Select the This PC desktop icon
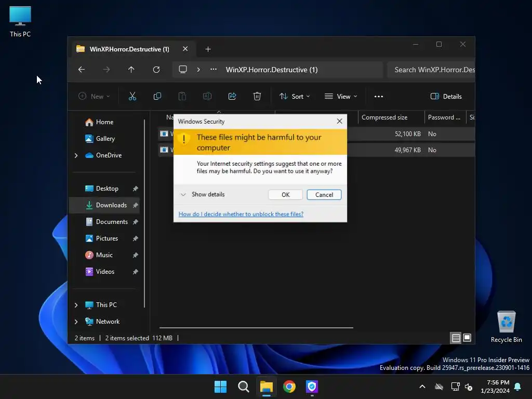Screen dimensions: 532x399 point(20,22)
